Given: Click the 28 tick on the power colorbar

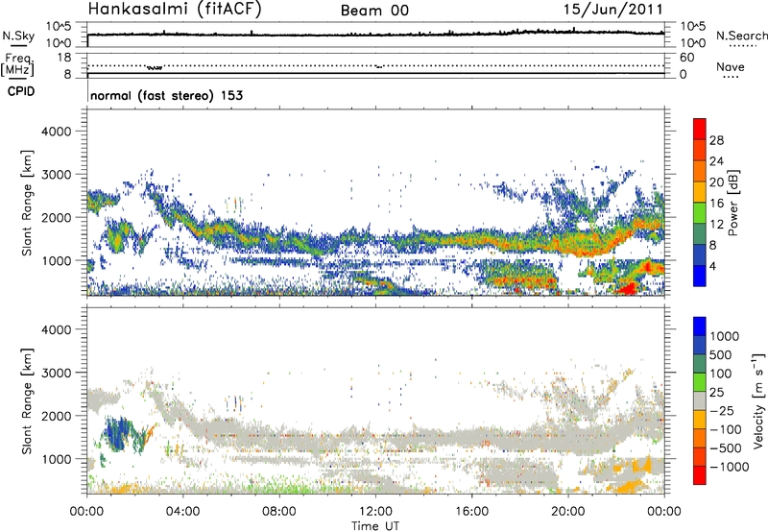Looking at the screenshot, I should click(716, 140).
